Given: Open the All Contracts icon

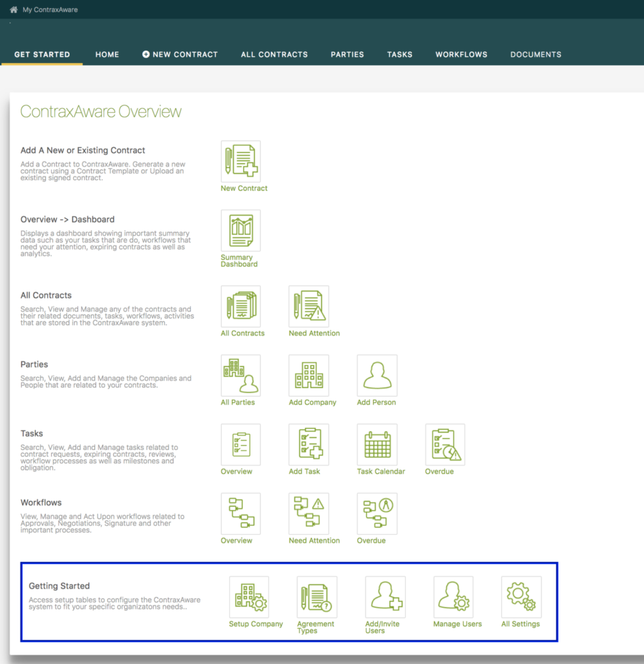Looking at the screenshot, I should [240, 307].
